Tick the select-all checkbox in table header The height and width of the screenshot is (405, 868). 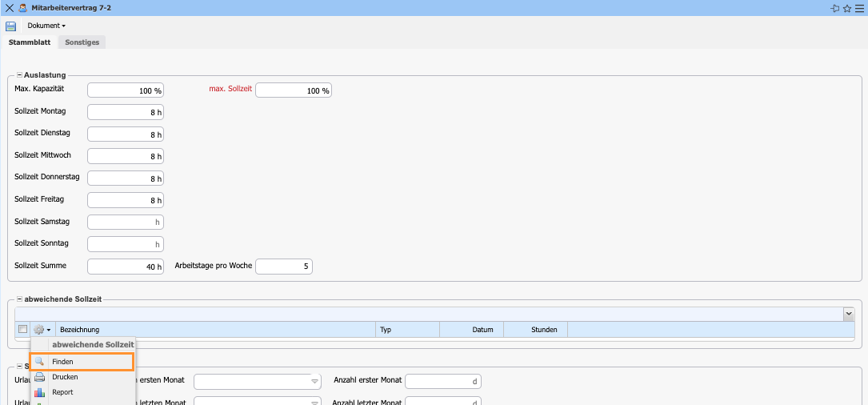[22, 330]
